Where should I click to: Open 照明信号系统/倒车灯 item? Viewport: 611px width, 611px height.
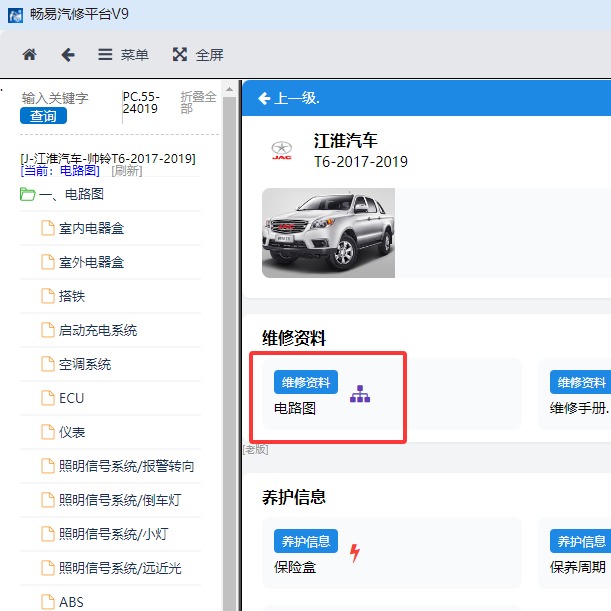pos(111,500)
